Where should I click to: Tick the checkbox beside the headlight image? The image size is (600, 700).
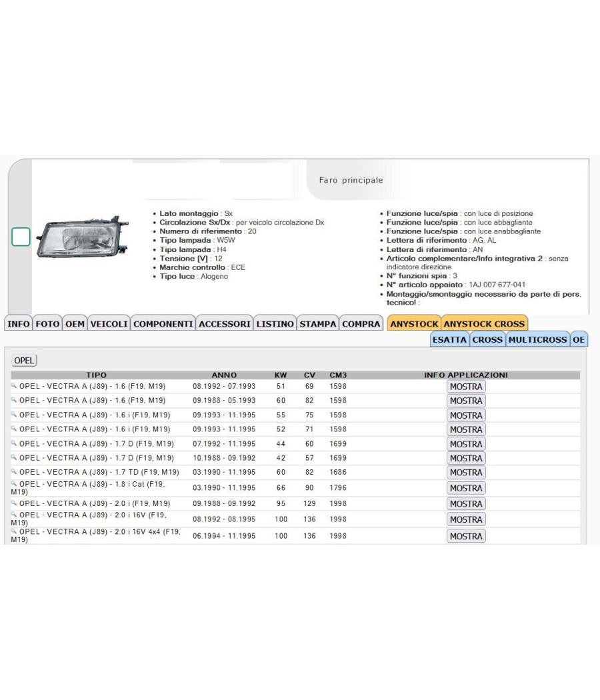tap(21, 237)
